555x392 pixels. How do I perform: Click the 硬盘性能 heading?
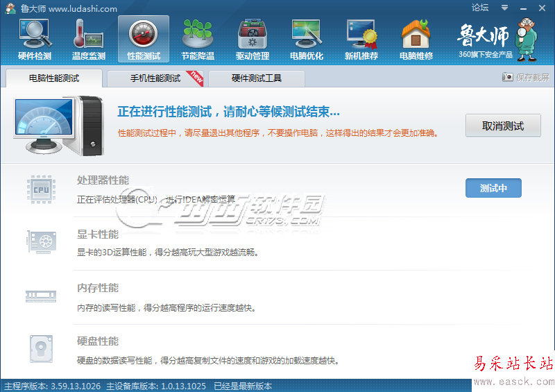coord(98,341)
